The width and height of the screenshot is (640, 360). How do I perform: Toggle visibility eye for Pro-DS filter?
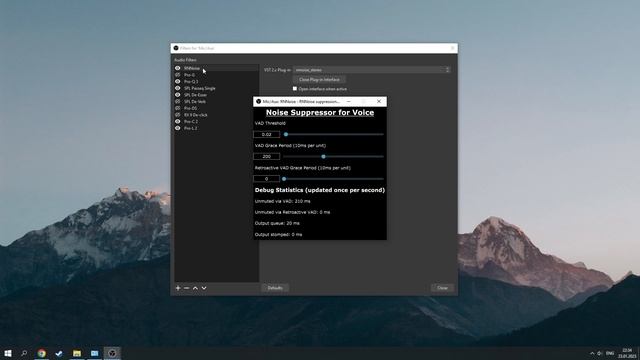[178, 108]
